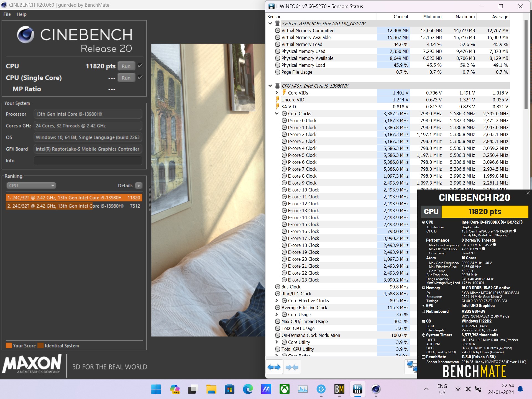Collapse the CPU [#0] Intel Core i9-13980HX group
Image resolution: width=532 pixels, height=399 pixels.
click(270, 86)
